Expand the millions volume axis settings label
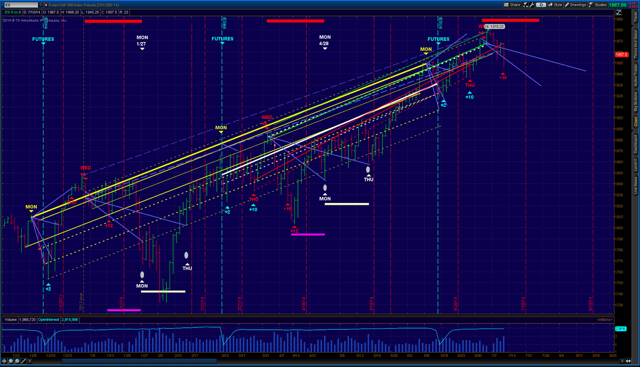 (x=604, y=320)
